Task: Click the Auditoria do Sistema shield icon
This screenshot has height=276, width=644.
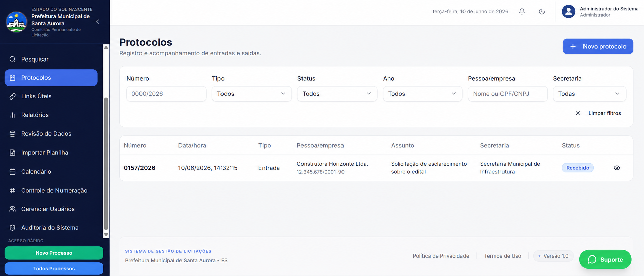Action: 13,228
